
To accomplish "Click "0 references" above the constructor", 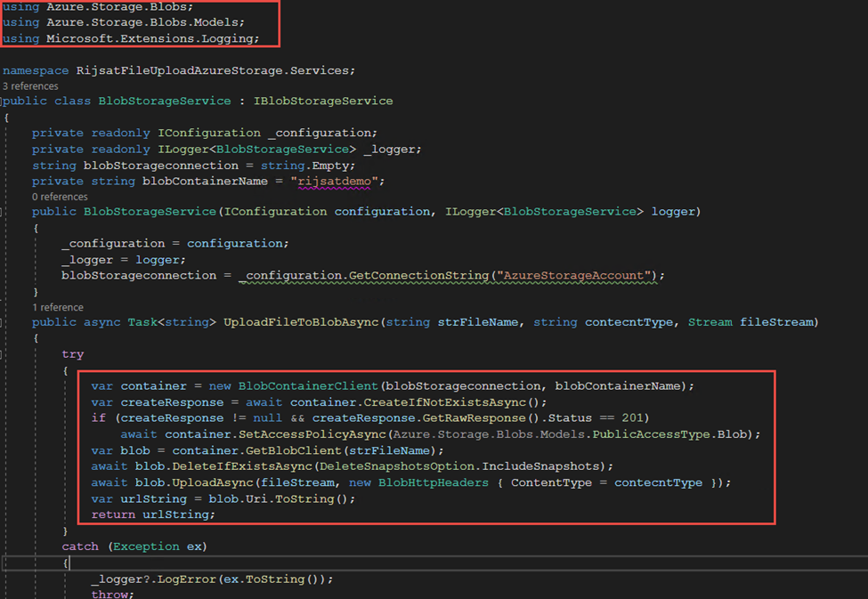I will [60, 197].
